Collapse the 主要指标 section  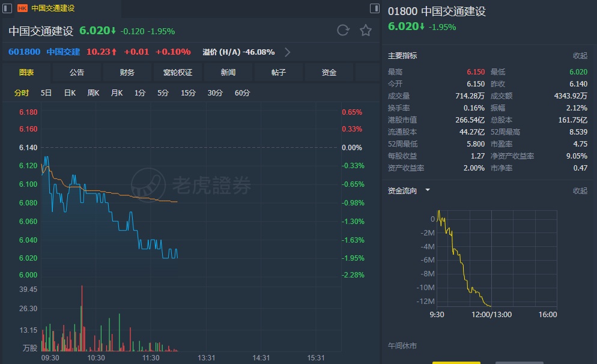[x=580, y=56]
